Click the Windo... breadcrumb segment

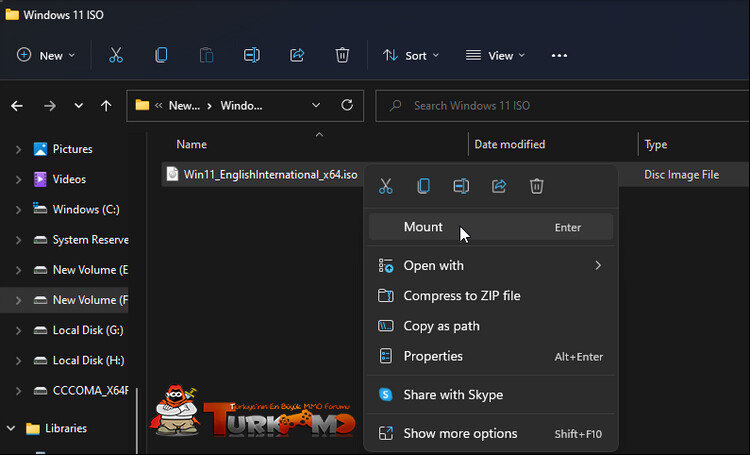coord(241,106)
